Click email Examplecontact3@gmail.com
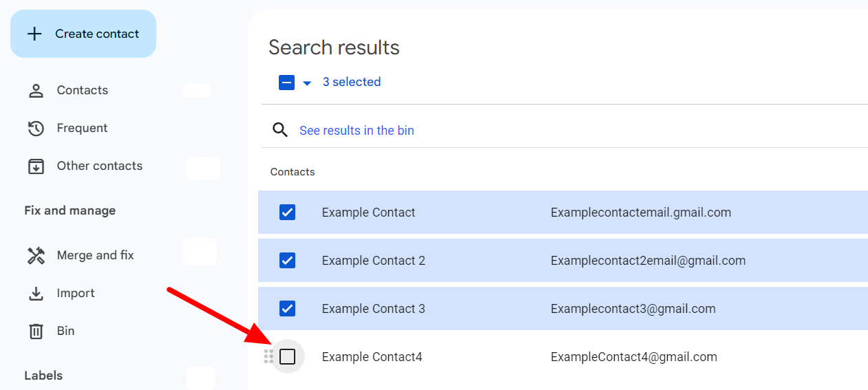The height and width of the screenshot is (390, 868). pos(633,309)
